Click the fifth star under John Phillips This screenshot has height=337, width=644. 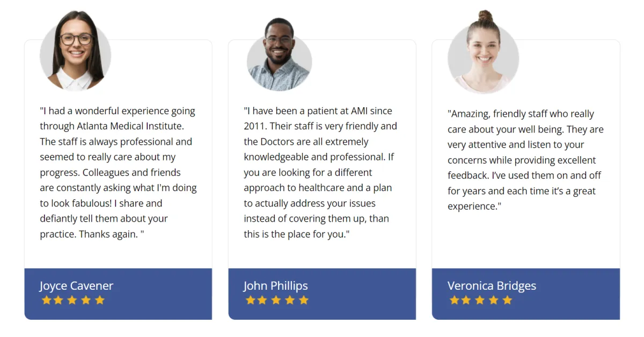pyautogui.click(x=304, y=300)
